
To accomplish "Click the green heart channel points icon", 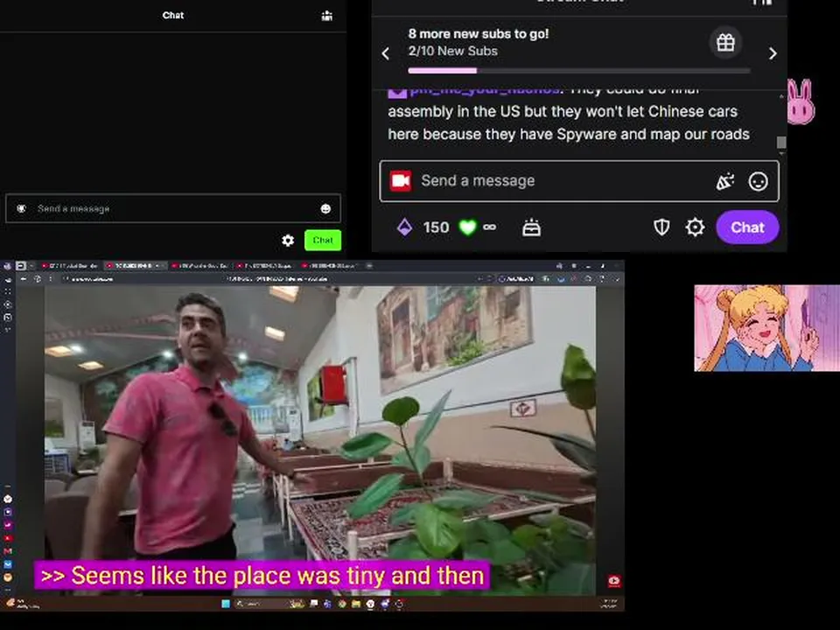I will click(467, 227).
